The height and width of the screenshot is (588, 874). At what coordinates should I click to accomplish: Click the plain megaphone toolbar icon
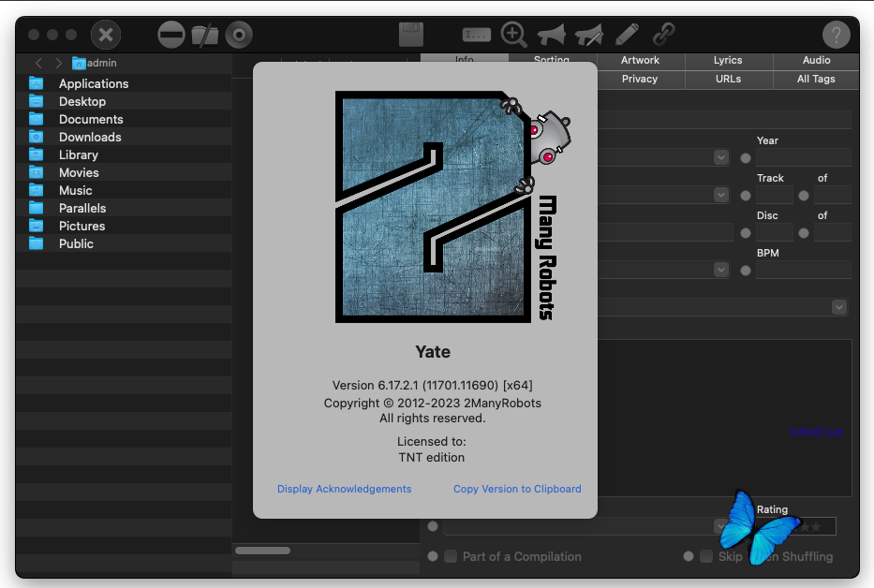point(551,36)
